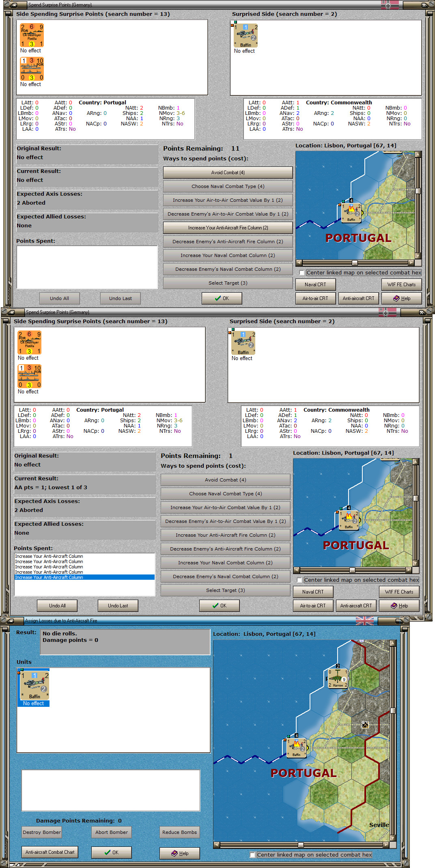Open Help in 11-points-remaining window
This screenshot has height=868, width=435.
(x=401, y=298)
